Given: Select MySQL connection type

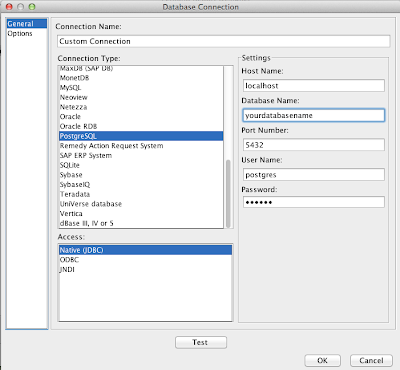Looking at the screenshot, I should click(141, 88).
